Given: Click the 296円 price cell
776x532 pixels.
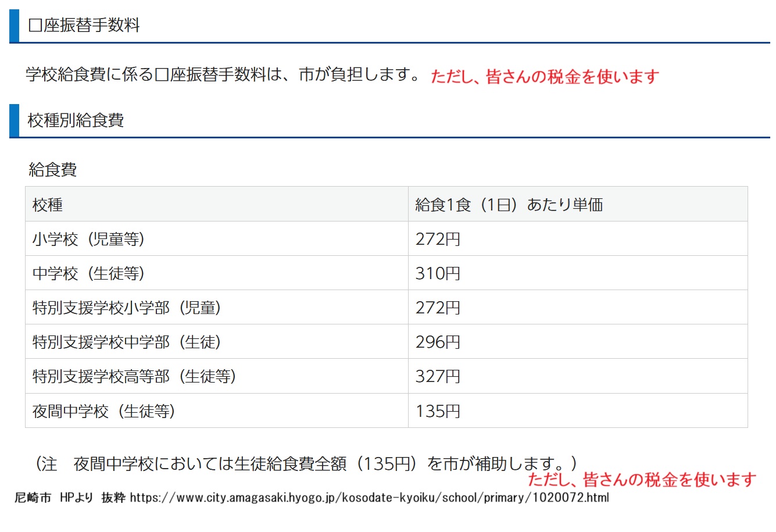Looking at the screenshot, I should 438,342.
